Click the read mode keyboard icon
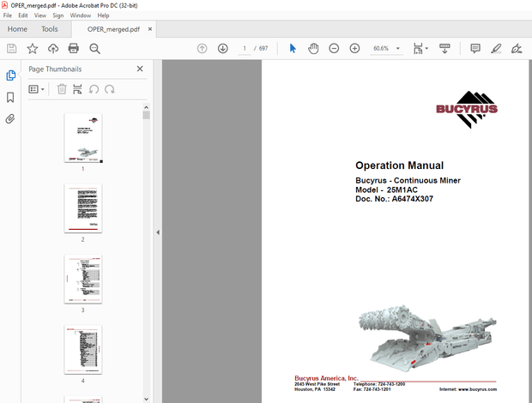Viewport: 532px width, 403px height. 444,49
